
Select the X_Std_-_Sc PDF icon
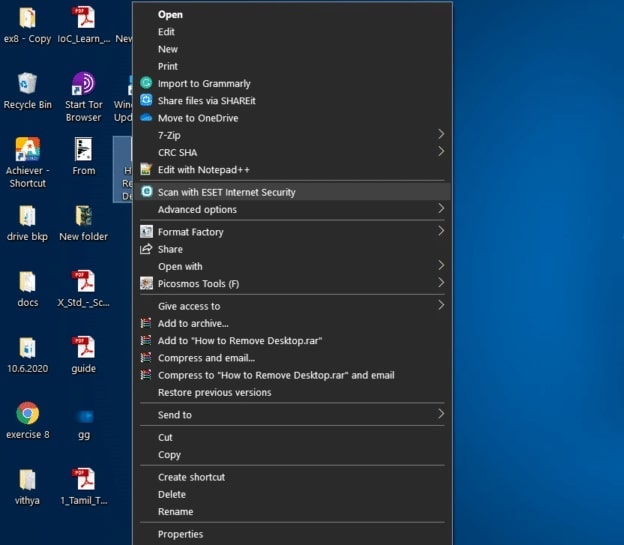[84, 281]
